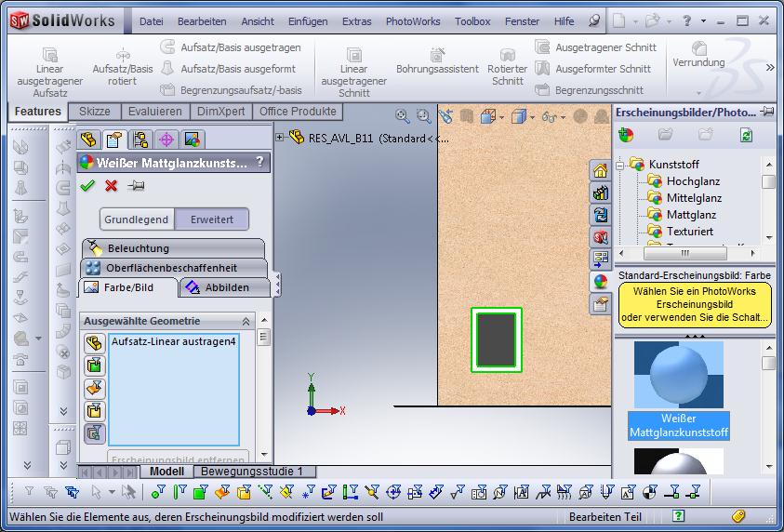Open the Einfügen menu

pos(307,21)
